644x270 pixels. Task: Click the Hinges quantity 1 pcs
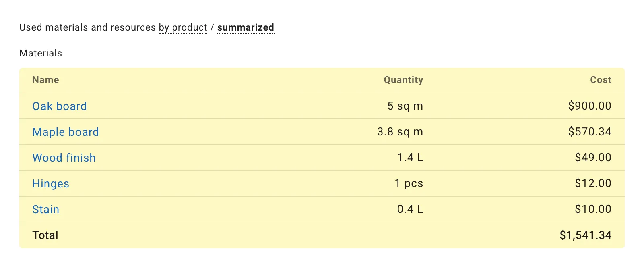coord(409,183)
